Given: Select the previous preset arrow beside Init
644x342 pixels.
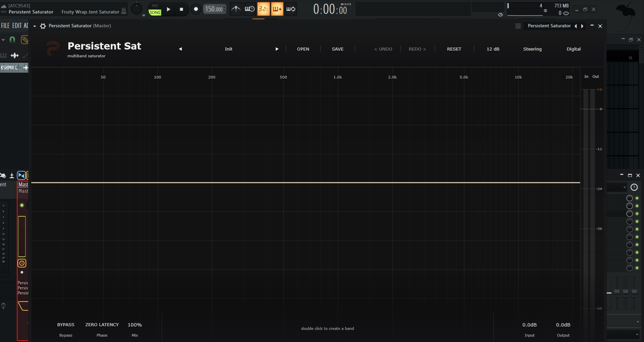Looking at the screenshot, I should click(180, 49).
